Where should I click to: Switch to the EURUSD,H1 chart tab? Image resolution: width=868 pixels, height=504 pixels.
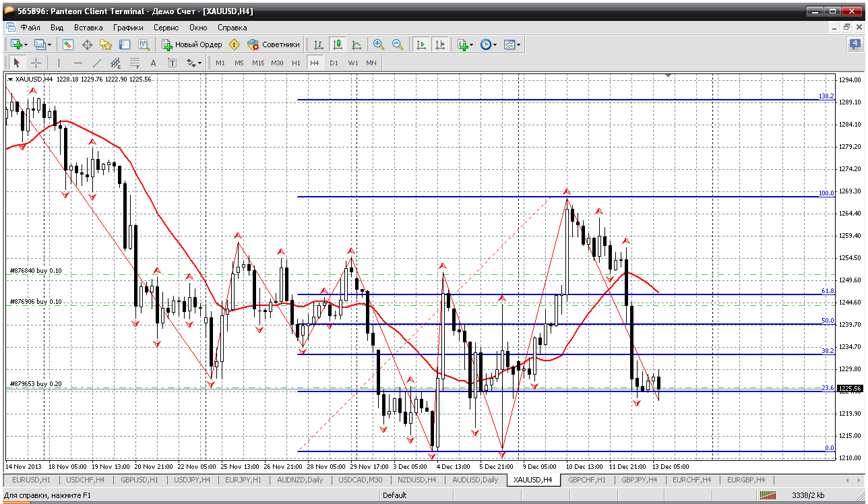(x=32, y=480)
